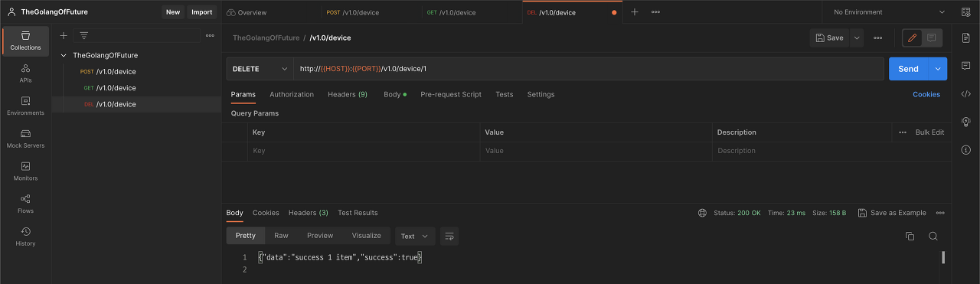Click the network globe icon in response bar
The width and height of the screenshot is (980, 284).
tap(702, 213)
